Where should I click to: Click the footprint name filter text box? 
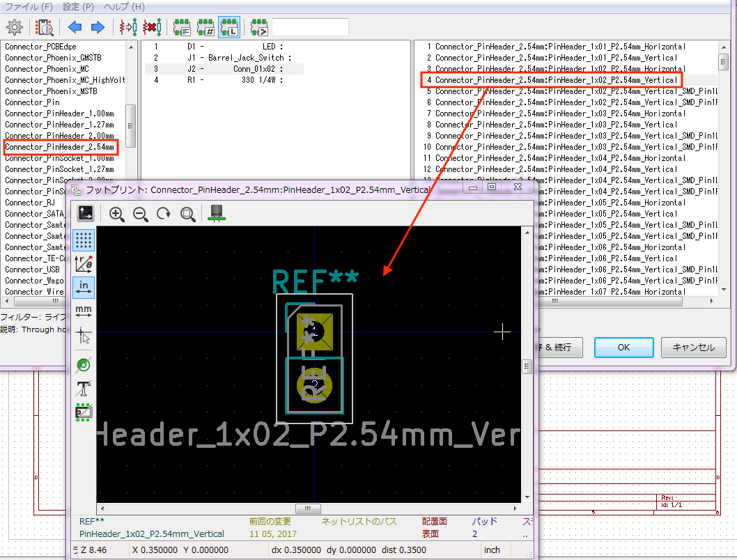tap(310, 27)
